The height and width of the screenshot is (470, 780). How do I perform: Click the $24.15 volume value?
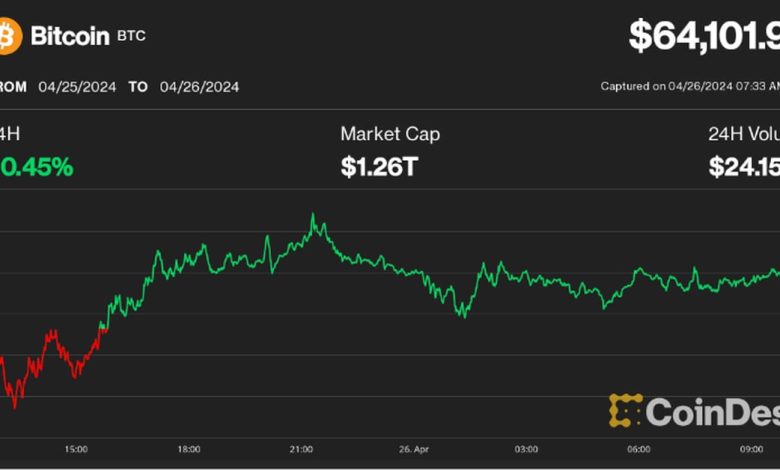point(743,167)
